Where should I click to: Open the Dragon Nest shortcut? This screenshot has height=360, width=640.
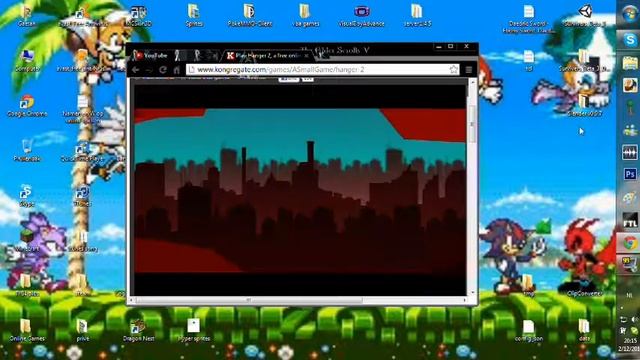pyautogui.click(x=138, y=331)
